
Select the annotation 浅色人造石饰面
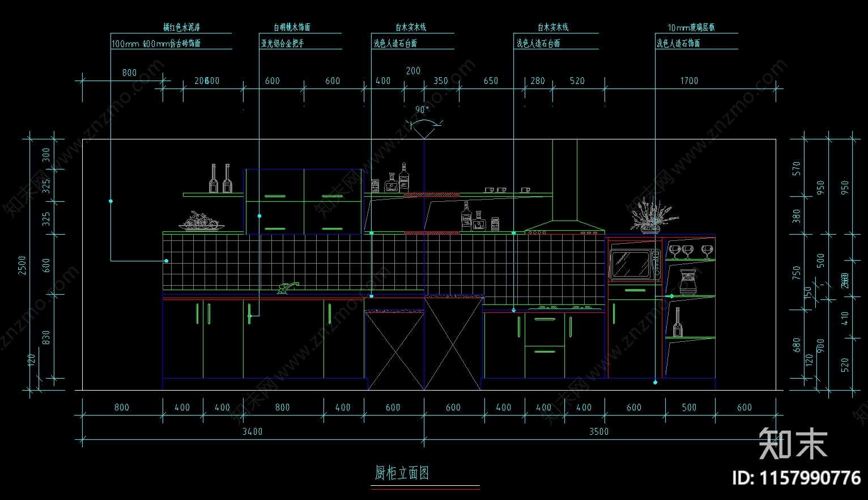click(x=678, y=43)
